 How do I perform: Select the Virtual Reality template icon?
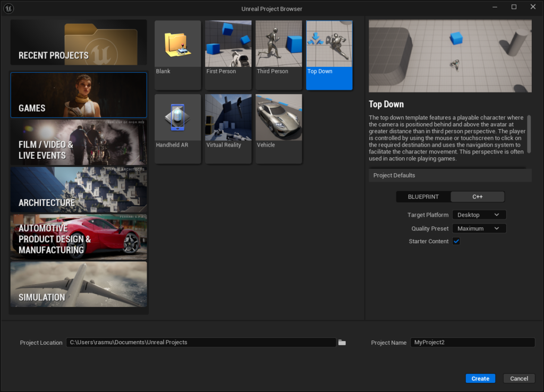[x=228, y=117]
